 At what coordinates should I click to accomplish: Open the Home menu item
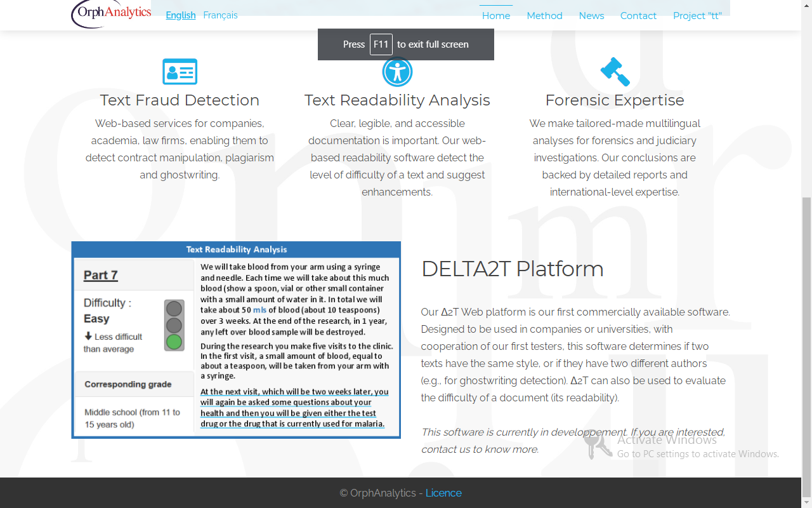point(496,16)
